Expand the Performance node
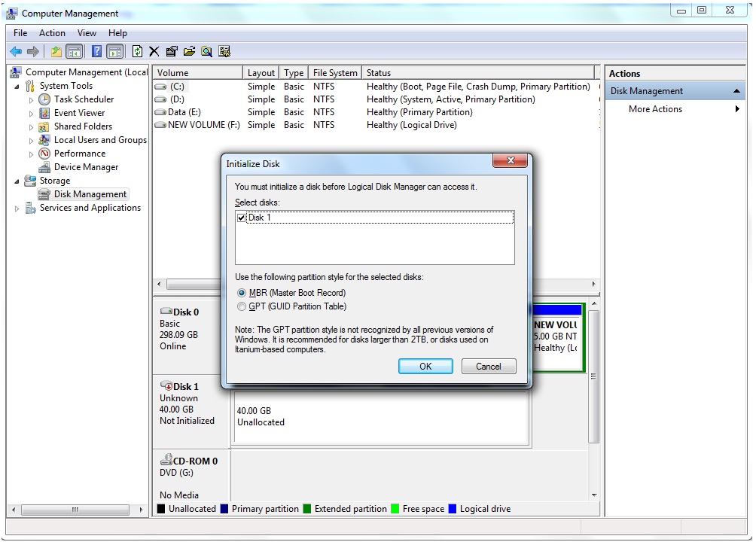 coord(31,154)
